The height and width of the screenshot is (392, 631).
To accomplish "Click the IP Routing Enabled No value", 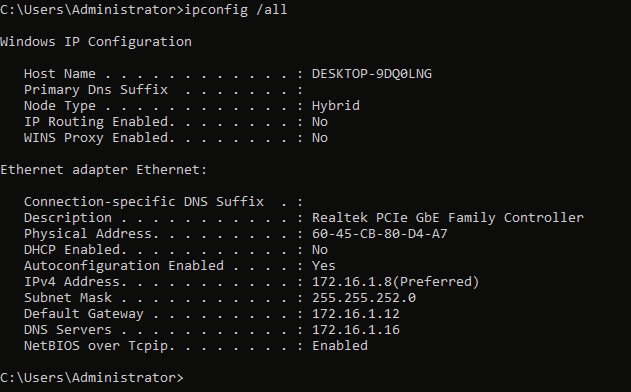I will [320, 122].
